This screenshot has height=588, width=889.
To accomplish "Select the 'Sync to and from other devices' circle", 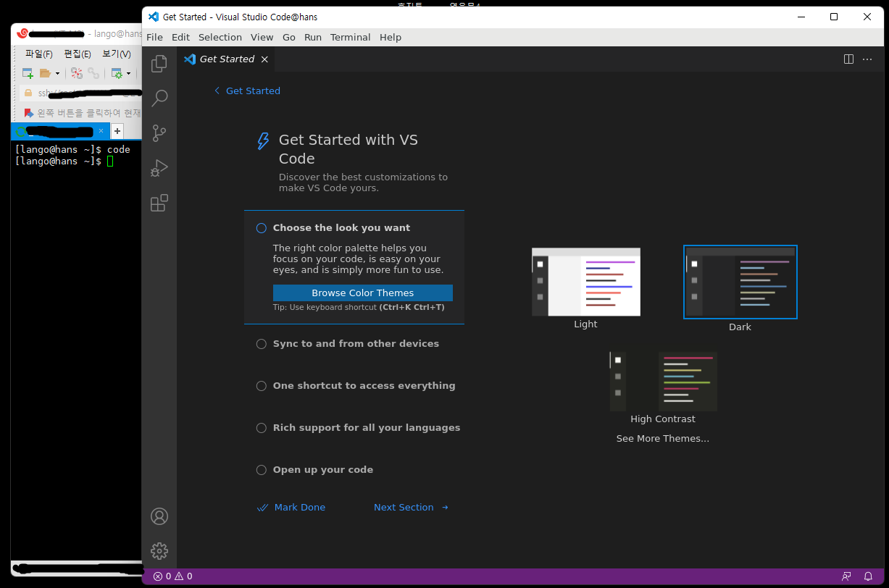I will click(x=262, y=344).
